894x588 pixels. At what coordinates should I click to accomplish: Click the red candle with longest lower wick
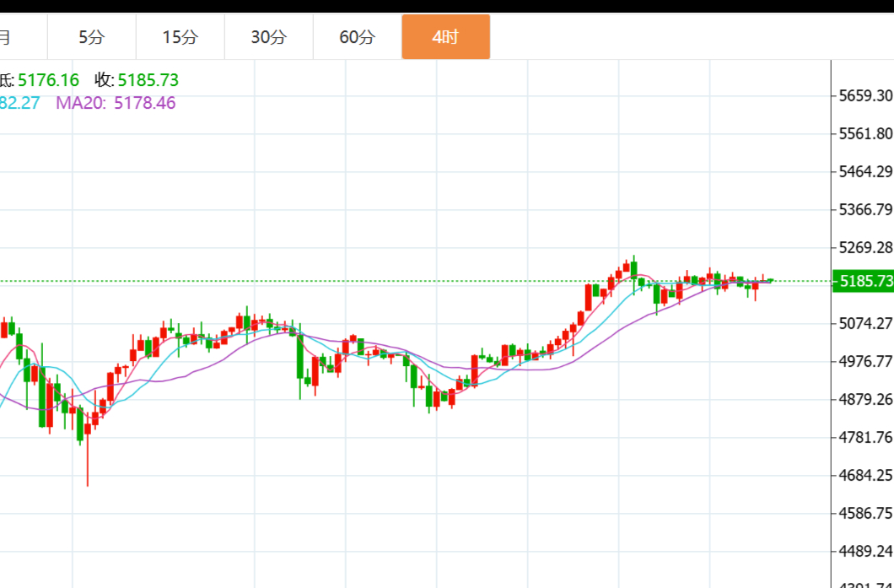88,429
